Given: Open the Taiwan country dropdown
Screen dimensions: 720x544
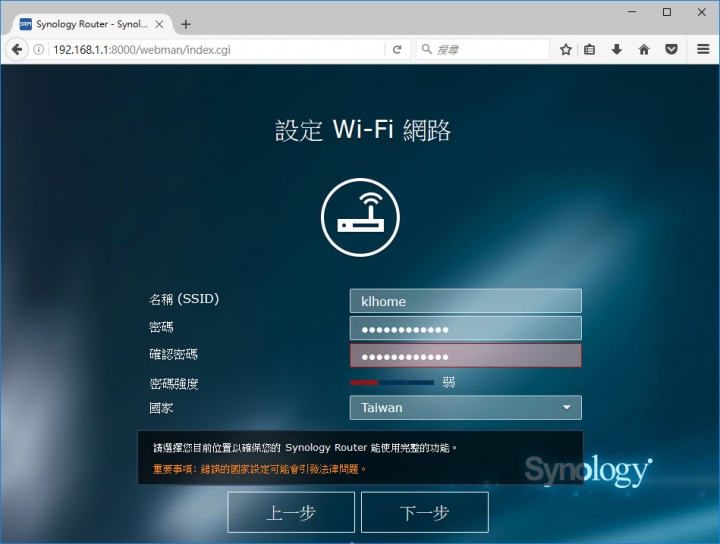Looking at the screenshot, I should point(466,408).
